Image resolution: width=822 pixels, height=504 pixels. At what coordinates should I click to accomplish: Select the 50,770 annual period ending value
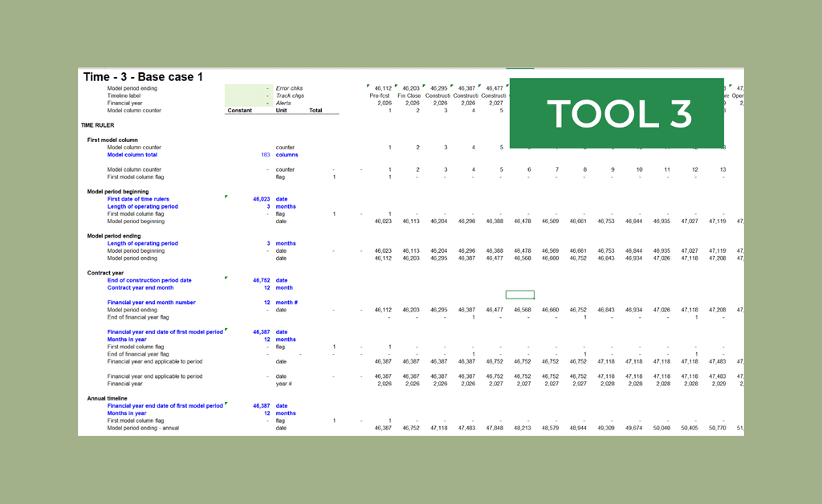[717, 428]
